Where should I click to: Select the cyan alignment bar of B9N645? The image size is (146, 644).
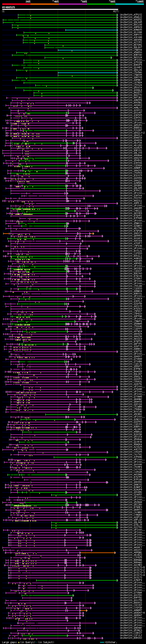(x=92, y=30)
